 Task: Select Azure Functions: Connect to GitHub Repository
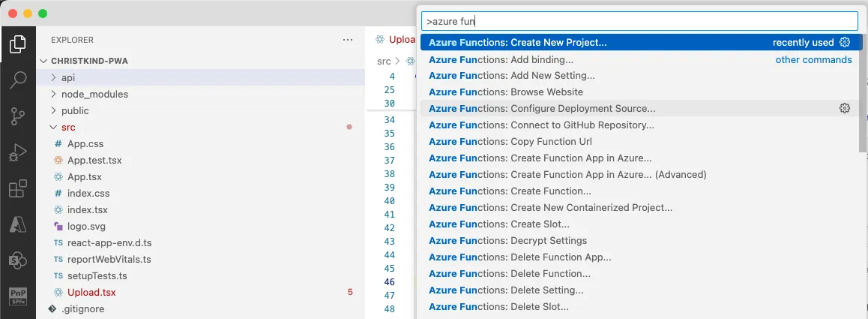(x=641, y=125)
